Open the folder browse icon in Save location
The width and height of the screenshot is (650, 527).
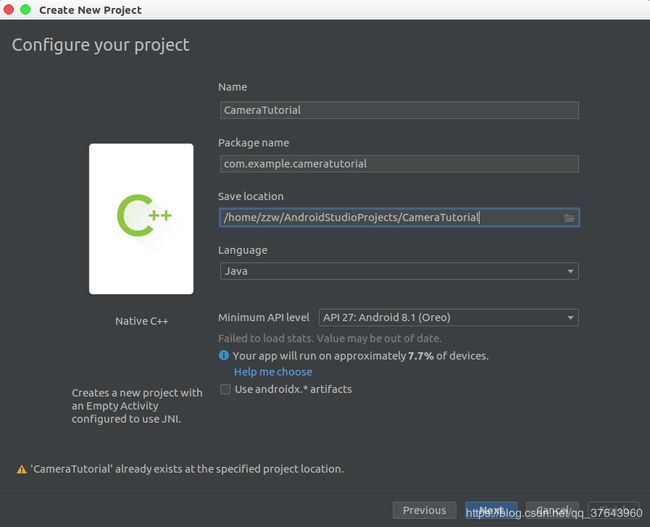(569, 218)
